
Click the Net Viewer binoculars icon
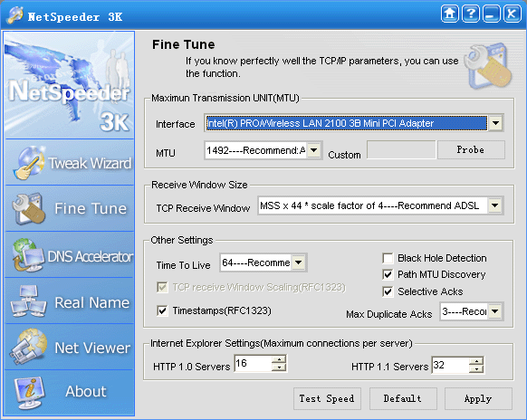point(28,347)
